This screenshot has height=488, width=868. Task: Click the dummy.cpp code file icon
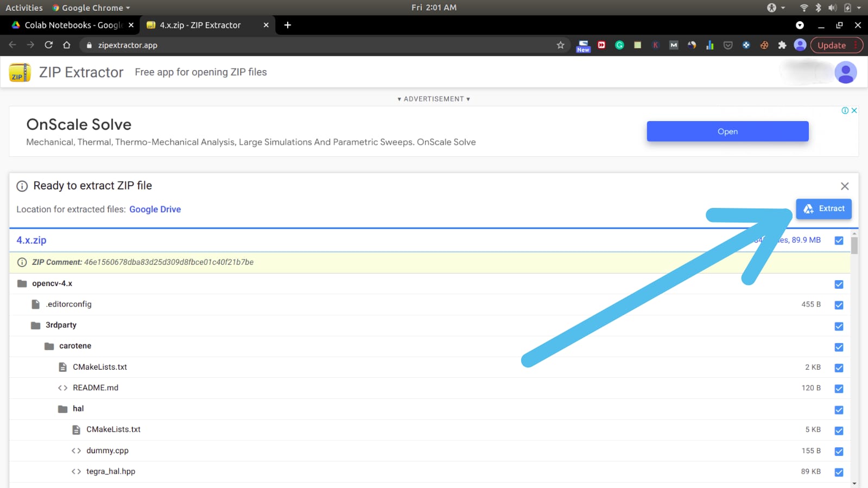[77, 451]
